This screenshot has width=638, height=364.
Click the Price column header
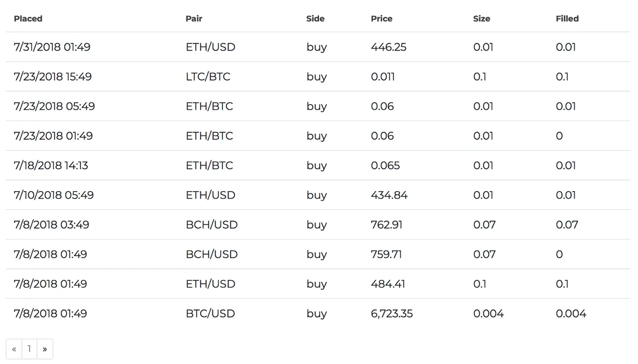pos(381,18)
